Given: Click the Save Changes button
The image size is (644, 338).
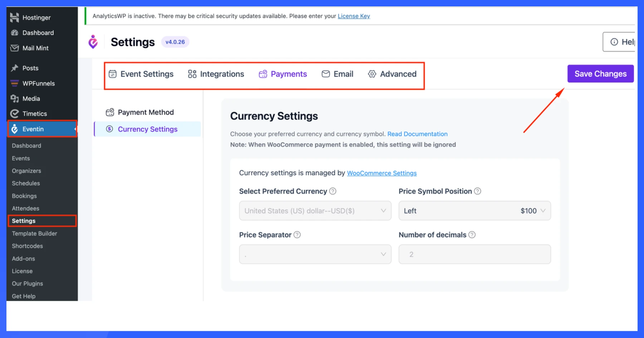Looking at the screenshot, I should 600,74.
